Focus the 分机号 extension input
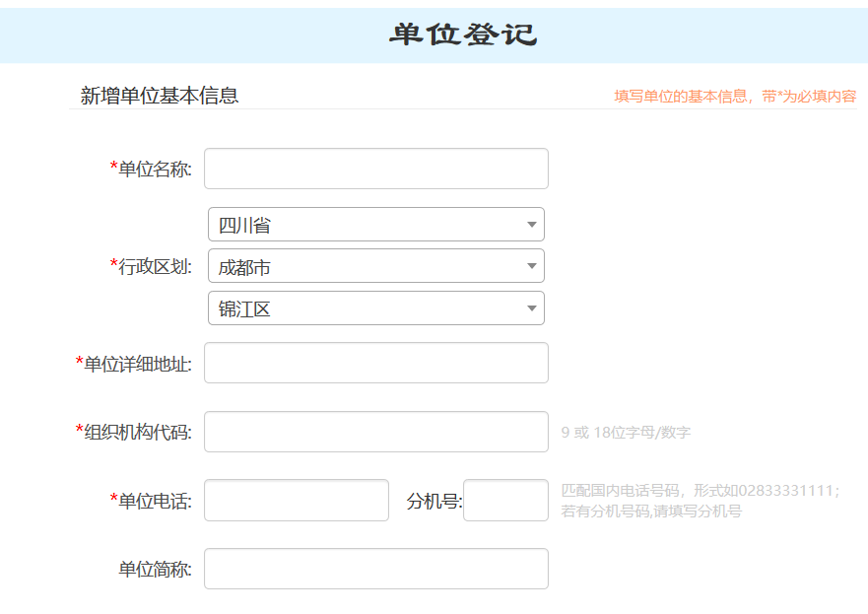 [x=505, y=501]
